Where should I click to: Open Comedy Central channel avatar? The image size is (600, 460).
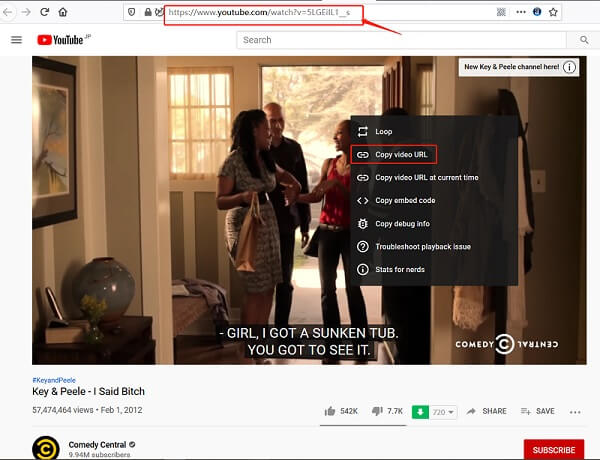coord(46,448)
